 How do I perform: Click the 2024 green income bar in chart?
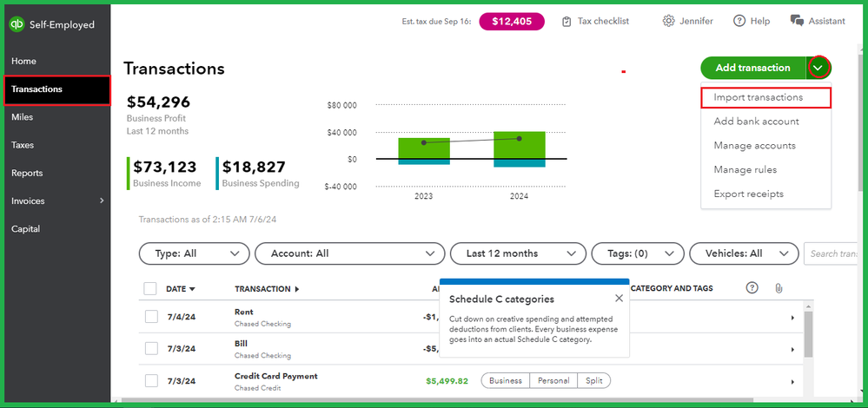click(520, 145)
